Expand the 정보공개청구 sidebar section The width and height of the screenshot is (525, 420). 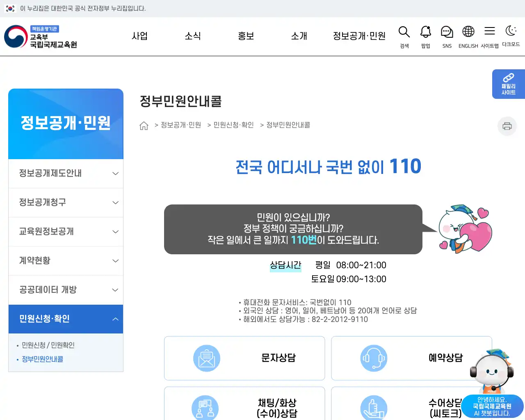tap(66, 203)
